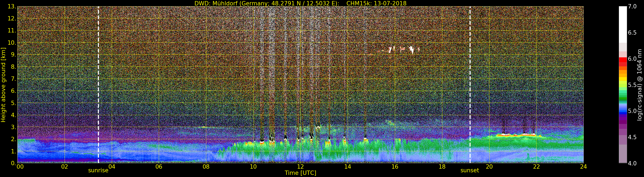
Task: Click the '18' time tick label
Action: 442,167
